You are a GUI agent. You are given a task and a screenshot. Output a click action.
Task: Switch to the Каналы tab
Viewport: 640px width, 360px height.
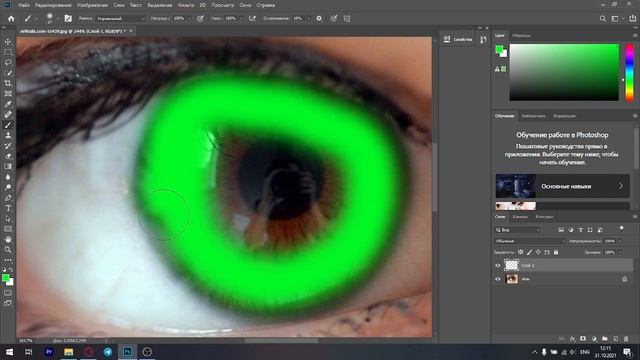[520, 217]
